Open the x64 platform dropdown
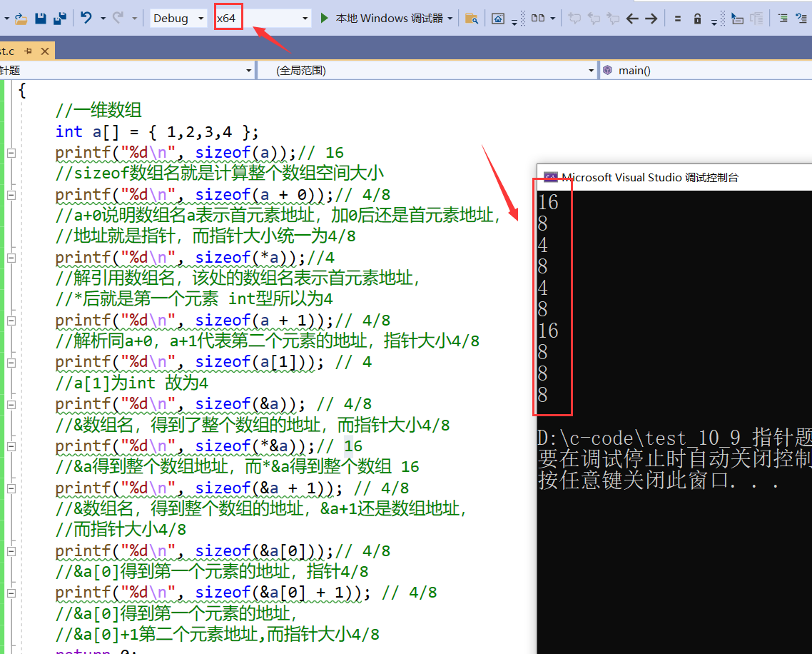This screenshot has width=812, height=654. 263,18
